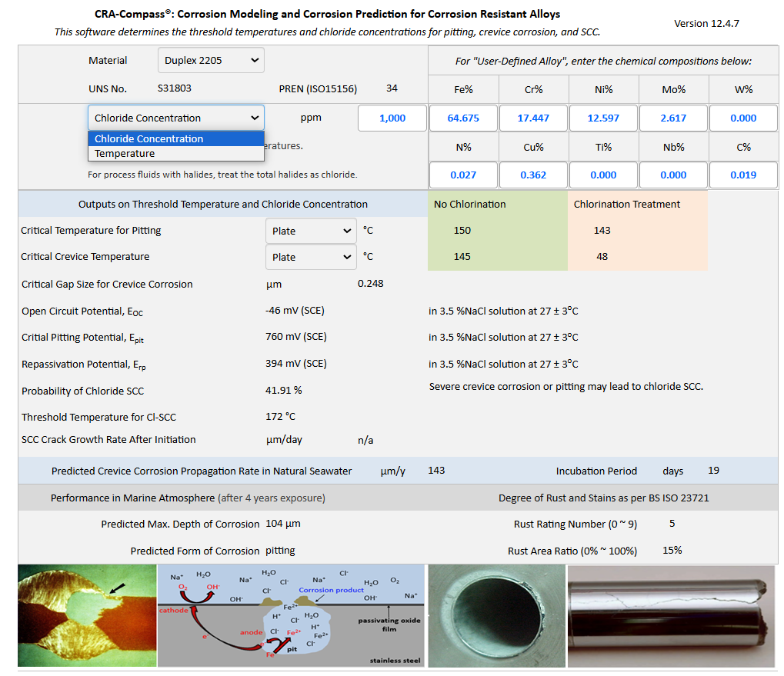This screenshot has width=784, height=676.
Task: Open the Chloride Concentration parameter dropdown
Action: click(176, 118)
